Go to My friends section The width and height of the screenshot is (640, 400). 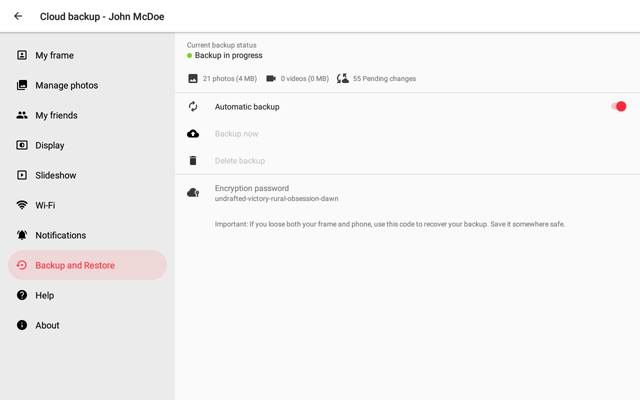coord(87,115)
